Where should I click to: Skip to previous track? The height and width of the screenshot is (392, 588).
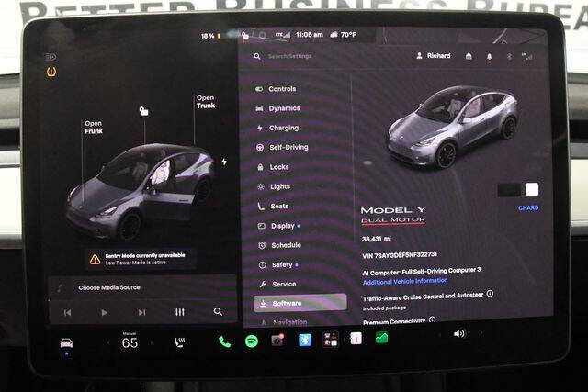click(x=67, y=312)
